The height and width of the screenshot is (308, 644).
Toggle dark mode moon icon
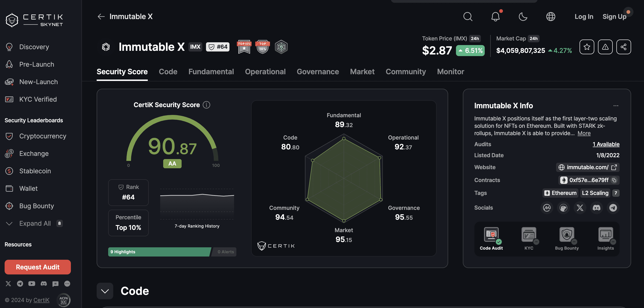(523, 17)
